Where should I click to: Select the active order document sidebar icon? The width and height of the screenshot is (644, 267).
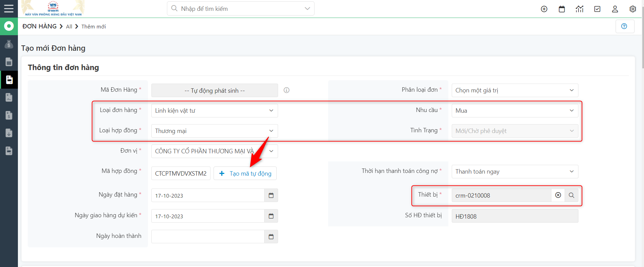click(9, 80)
